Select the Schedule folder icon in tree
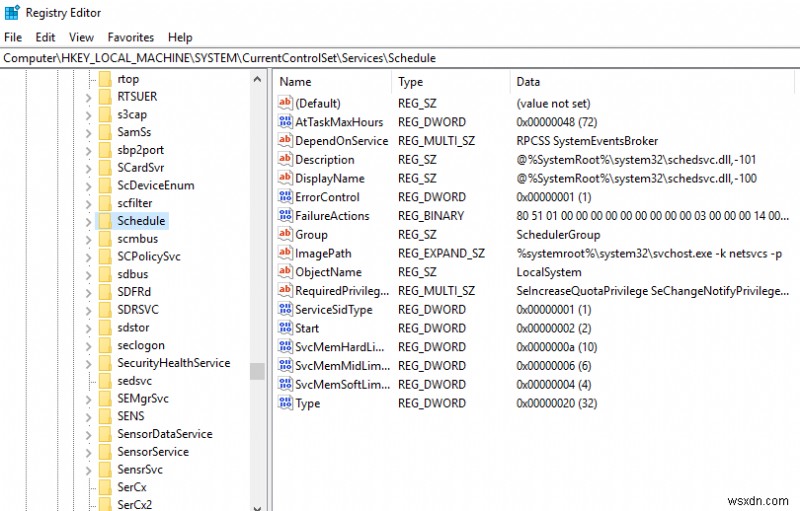This screenshot has height=511, width=800. [105, 221]
